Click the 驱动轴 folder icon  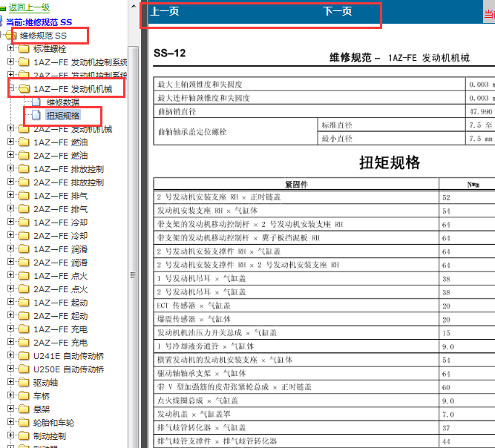pyautogui.click(x=24, y=383)
